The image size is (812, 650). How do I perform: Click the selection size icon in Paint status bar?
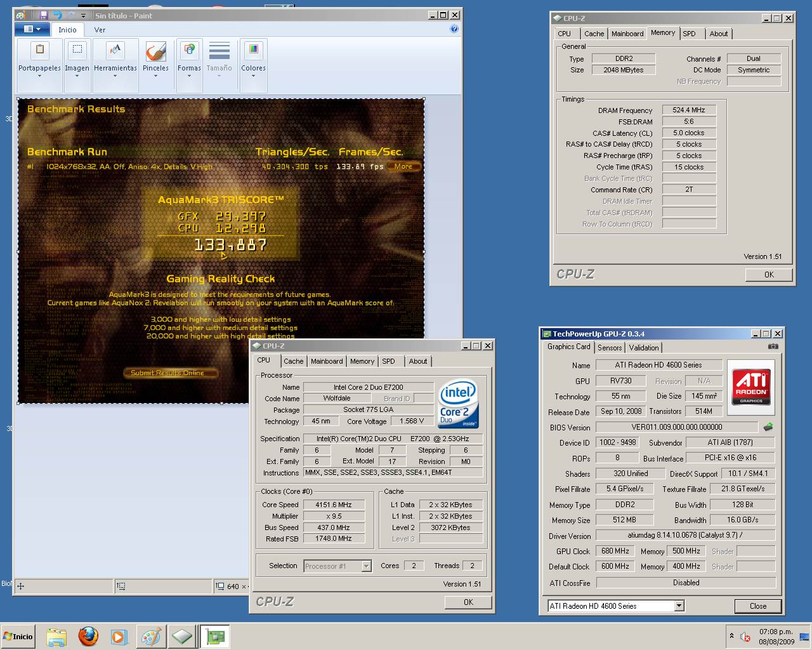(x=121, y=586)
